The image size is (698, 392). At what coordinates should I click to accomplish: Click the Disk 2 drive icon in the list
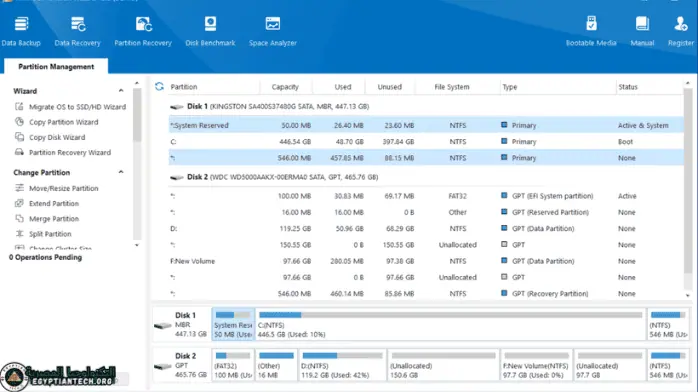point(177,177)
